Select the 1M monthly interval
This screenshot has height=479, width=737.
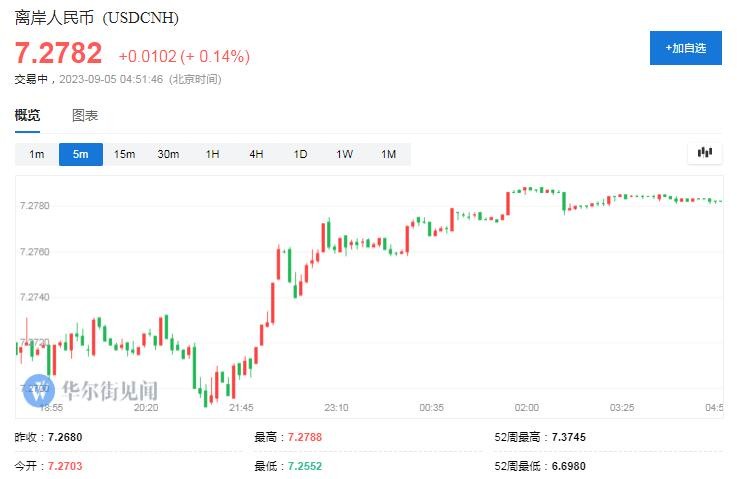pos(388,154)
